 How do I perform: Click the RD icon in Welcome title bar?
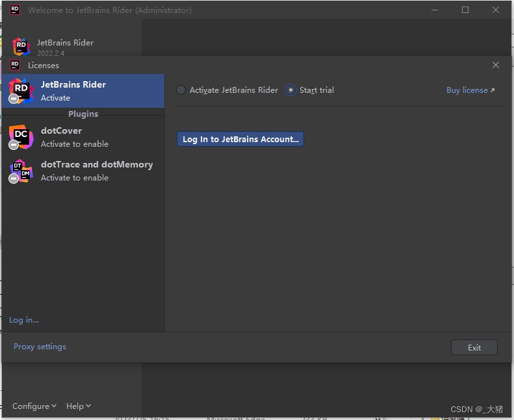tap(15, 10)
